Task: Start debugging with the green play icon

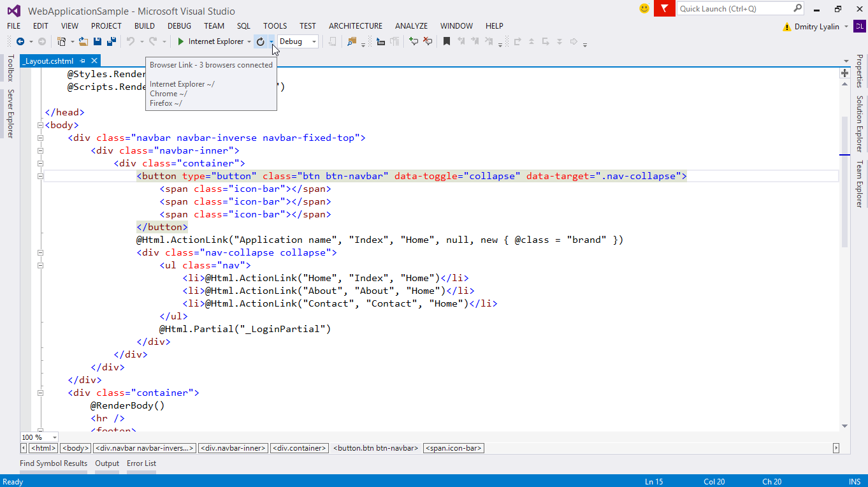Action: (x=181, y=41)
